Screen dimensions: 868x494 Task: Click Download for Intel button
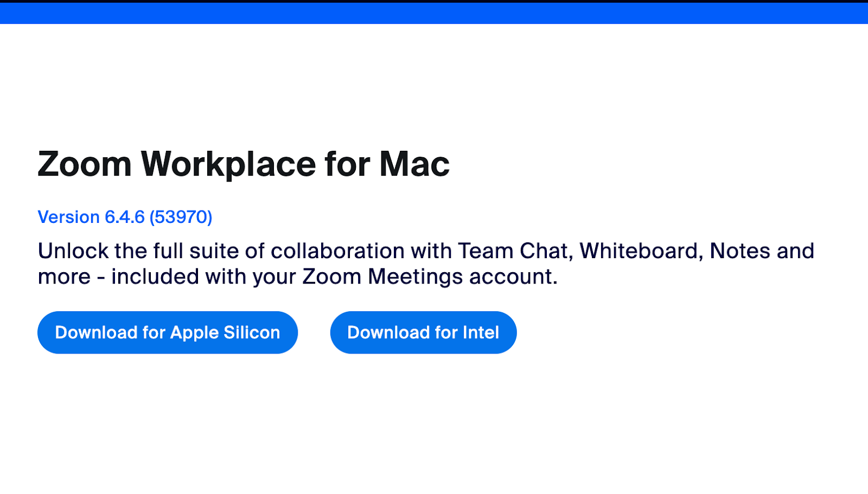(x=423, y=332)
